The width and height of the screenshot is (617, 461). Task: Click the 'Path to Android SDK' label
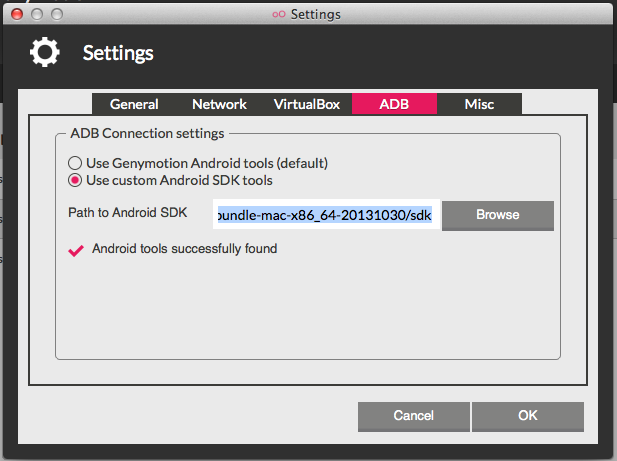click(x=127, y=212)
